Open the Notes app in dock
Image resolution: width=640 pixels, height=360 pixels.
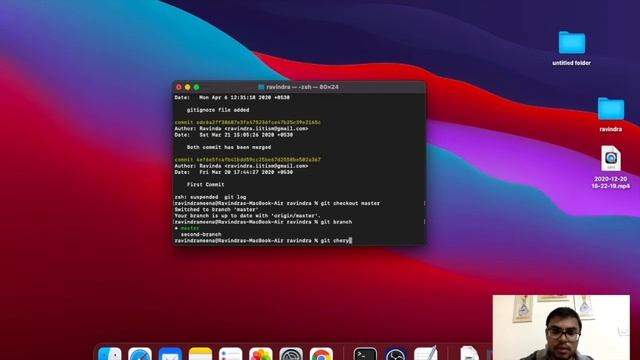click(x=200, y=354)
